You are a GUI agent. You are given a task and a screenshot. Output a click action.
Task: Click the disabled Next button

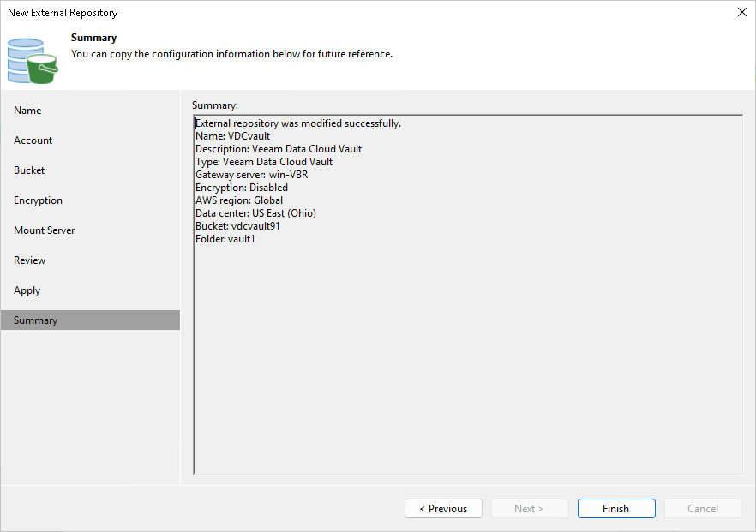530,508
